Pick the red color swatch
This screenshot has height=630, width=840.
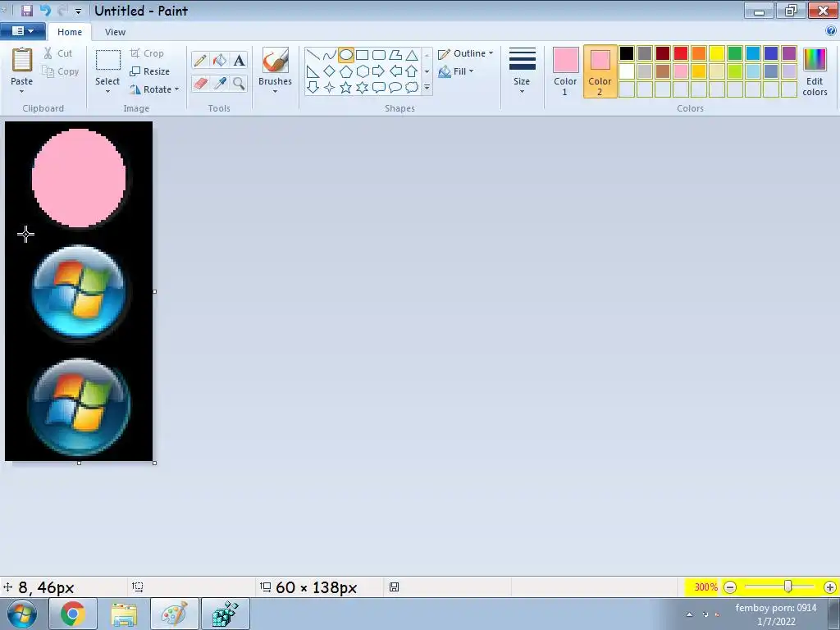[681, 53]
